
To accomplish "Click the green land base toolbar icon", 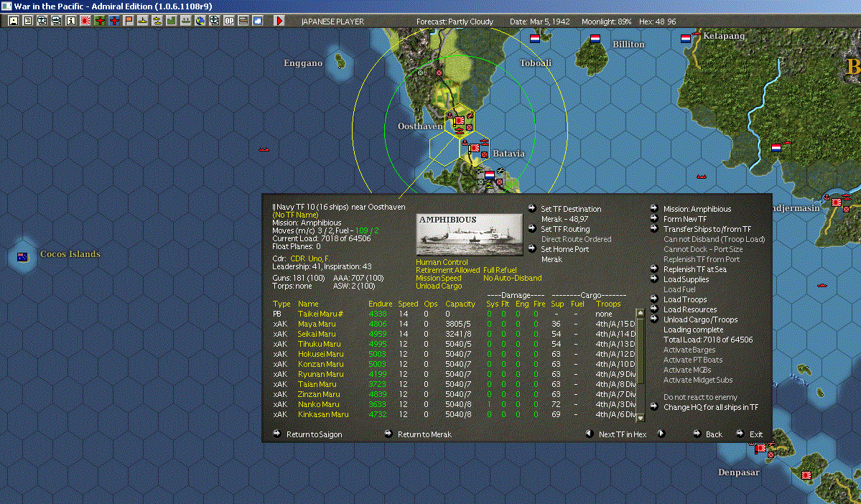I will coord(171,21).
